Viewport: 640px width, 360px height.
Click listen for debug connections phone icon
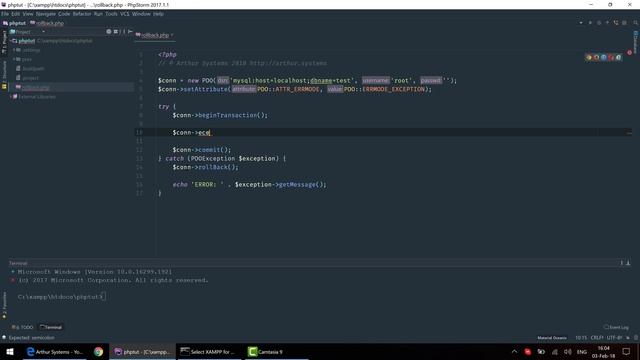pyautogui.click(x=616, y=23)
